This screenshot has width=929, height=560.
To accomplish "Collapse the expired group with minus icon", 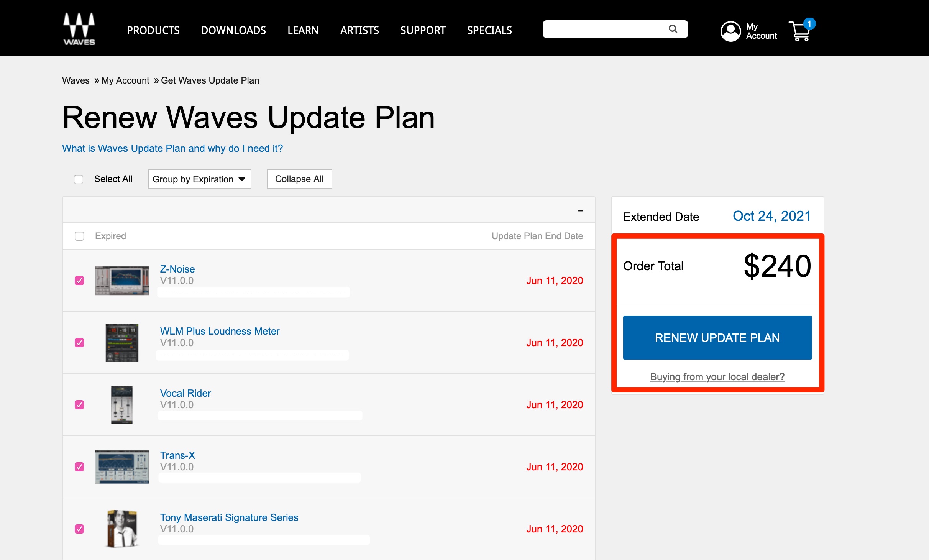I will 580,210.
